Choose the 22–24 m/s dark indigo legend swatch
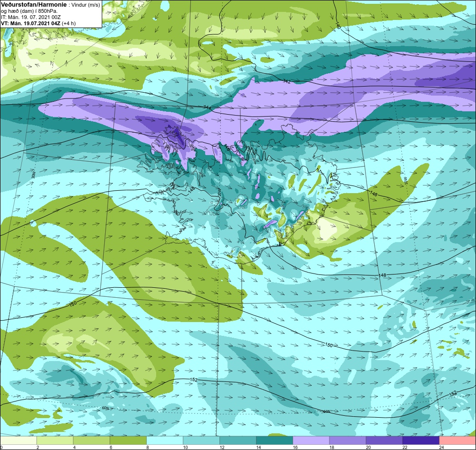The width and height of the screenshot is (476, 450). tap(421, 440)
